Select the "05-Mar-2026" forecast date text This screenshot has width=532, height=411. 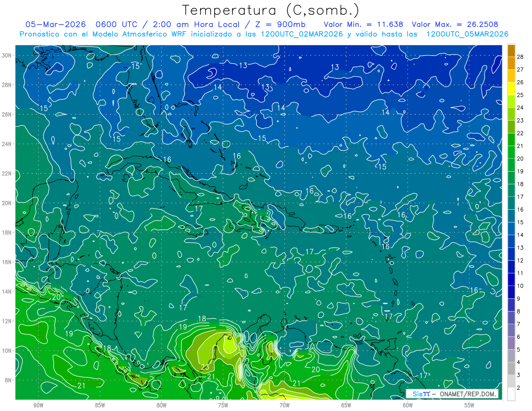(55, 24)
